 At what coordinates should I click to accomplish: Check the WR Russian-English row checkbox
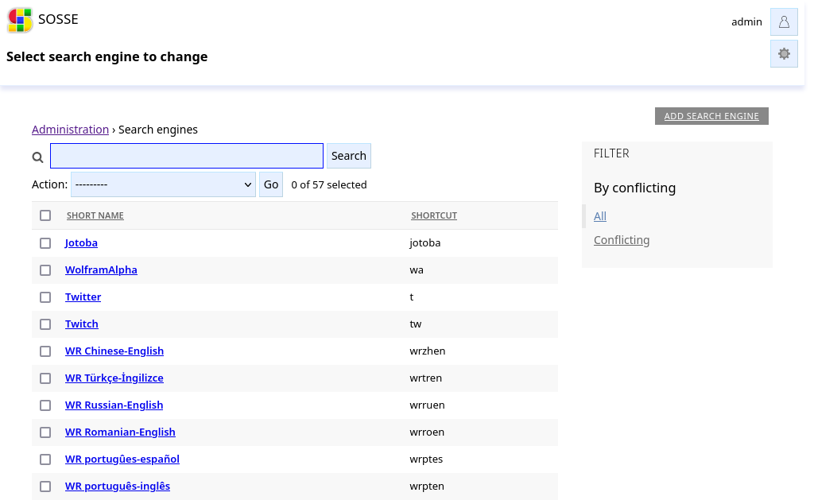pos(45,405)
